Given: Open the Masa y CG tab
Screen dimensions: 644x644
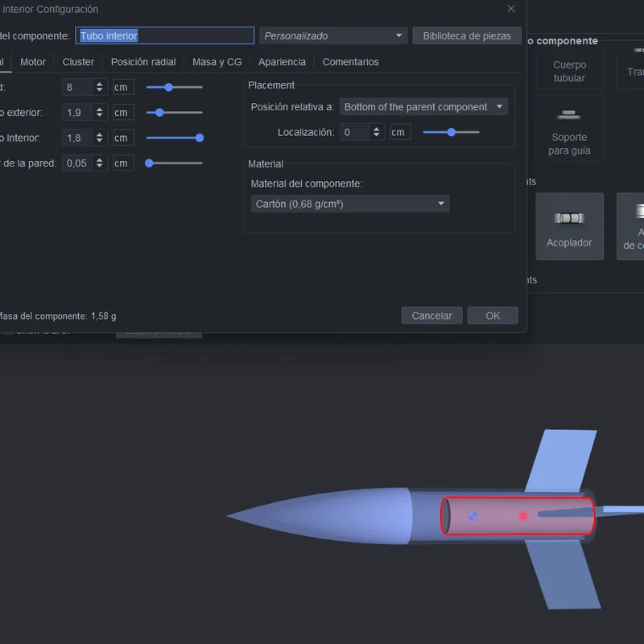Looking at the screenshot, I should click(217, 62).
